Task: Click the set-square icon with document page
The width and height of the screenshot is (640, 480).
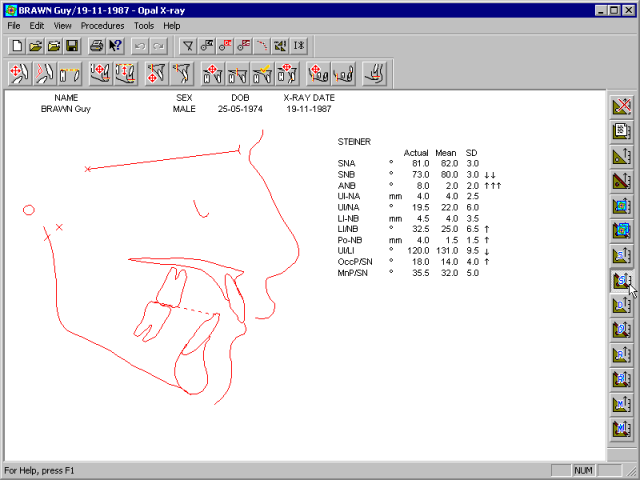Action: [x=621, y=131]
